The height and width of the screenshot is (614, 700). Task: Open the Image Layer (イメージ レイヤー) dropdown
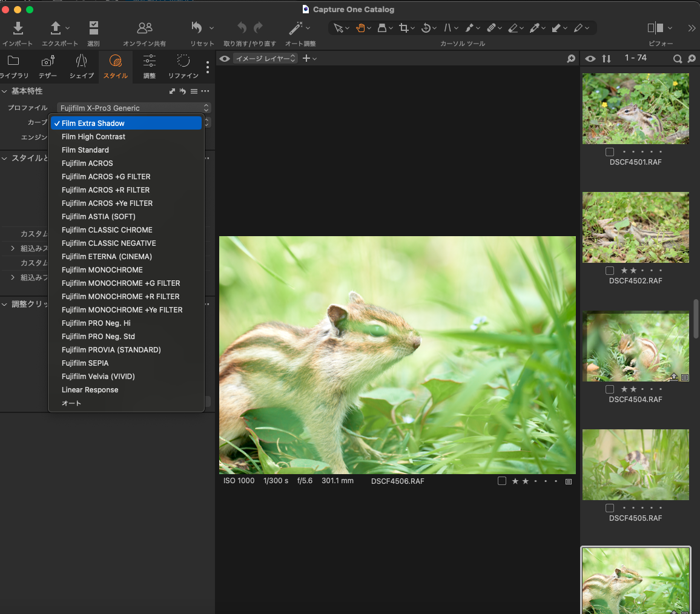[x=266, y=59]
